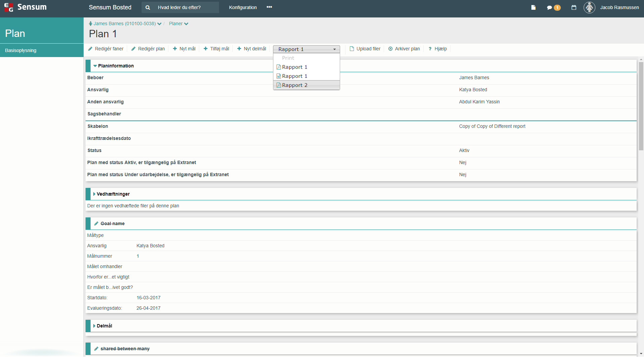Click the pencil icon beside Goal name
Viewport: 644px width, 358px height.
coord(96,223)
